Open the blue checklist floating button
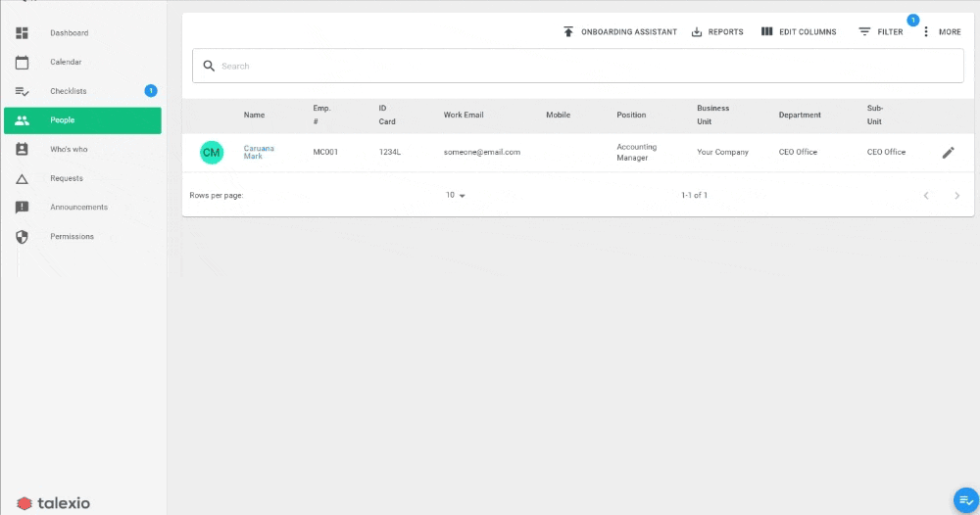Viewport: 980px width, 515px height. (965, 500)
